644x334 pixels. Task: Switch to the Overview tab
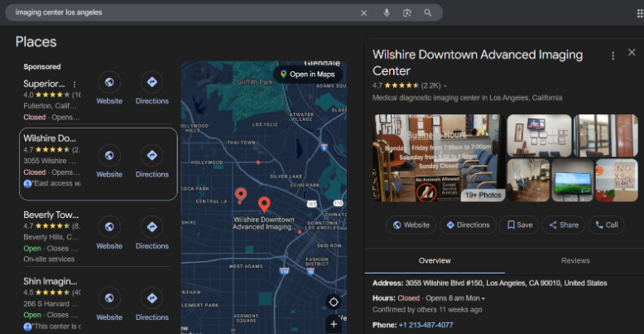tap(435, 261)
